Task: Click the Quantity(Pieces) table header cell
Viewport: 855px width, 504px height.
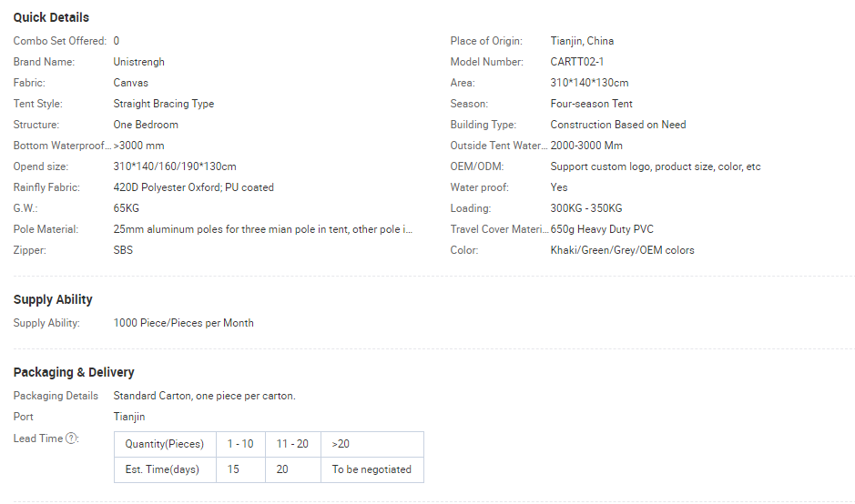Action: click(165, 444)
